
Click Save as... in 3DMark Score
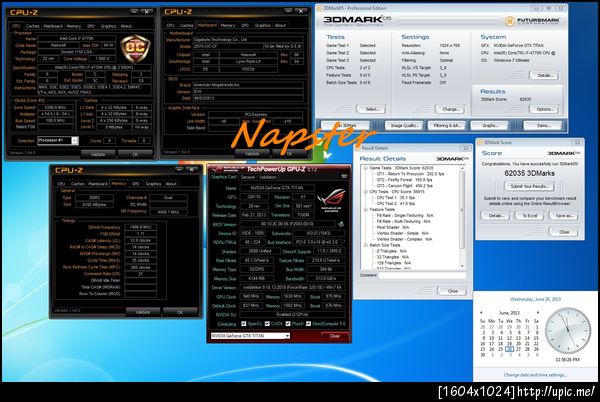click(564, 216)
